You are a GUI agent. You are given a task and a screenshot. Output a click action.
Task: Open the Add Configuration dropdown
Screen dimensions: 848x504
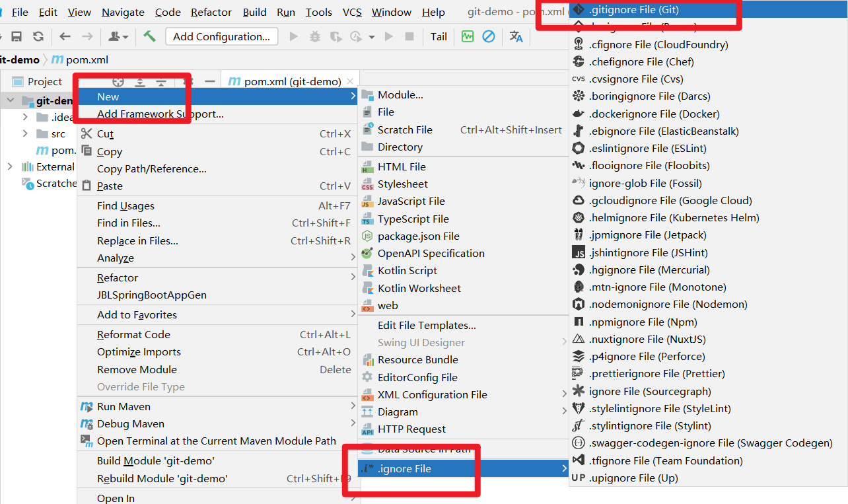pyautogui.click(x=221, y=36)
